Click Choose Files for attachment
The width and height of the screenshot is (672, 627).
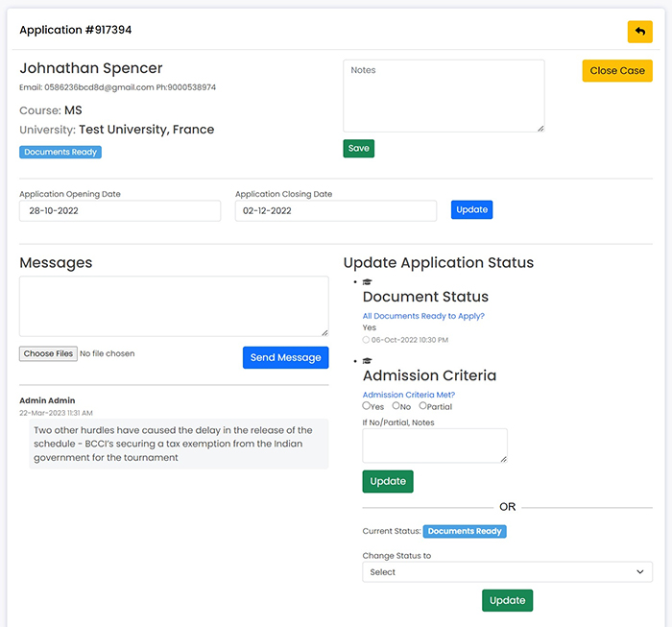(48, 353)
